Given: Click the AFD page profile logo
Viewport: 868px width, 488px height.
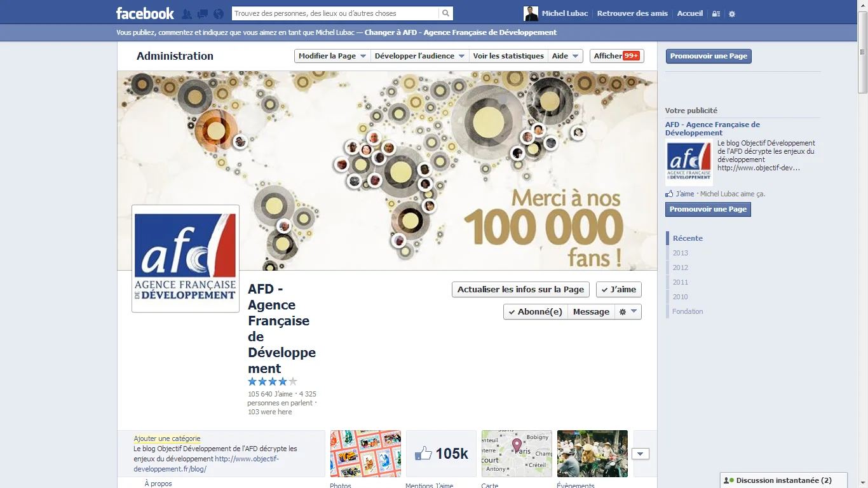Looking at the screenshot, I should pyautogui.click(x=186, y=259).
